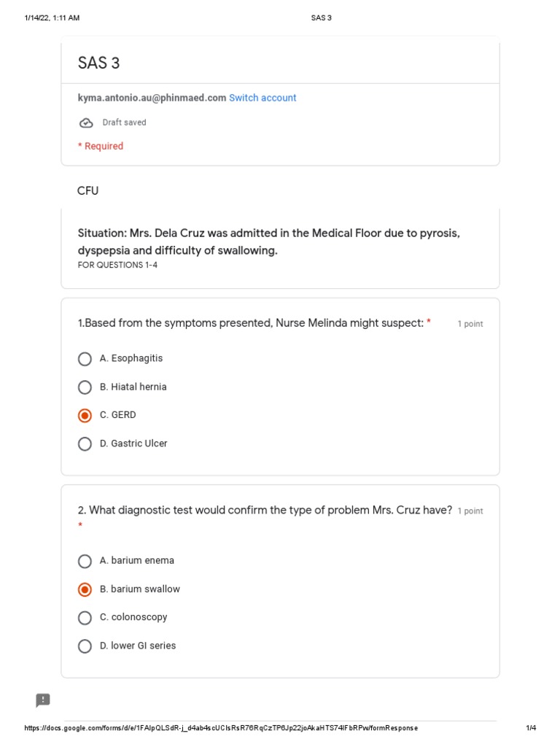Pick D. lower GI series option
Viewport: 560px width, 747px height.
pyautogui.click(x=85, y=646)
